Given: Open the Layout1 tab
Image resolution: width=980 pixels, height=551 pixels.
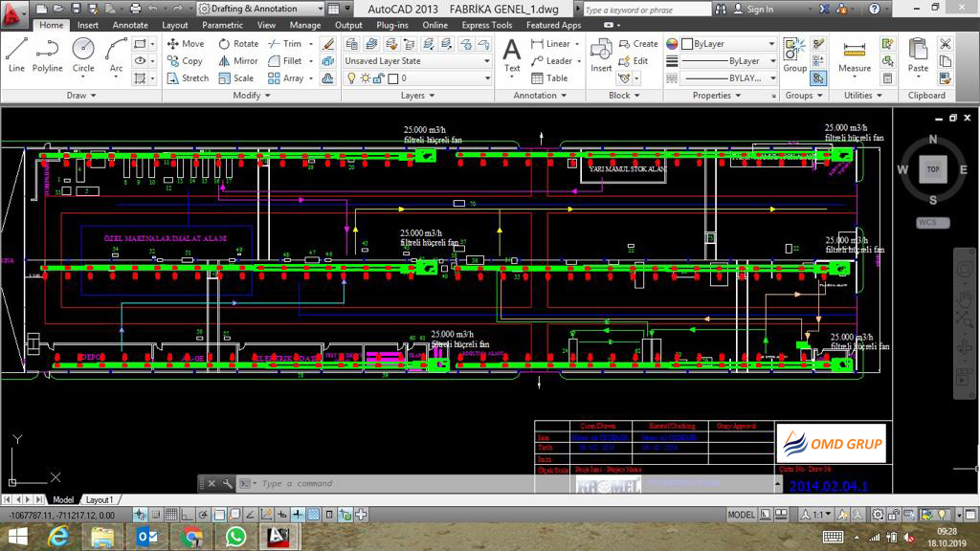Looking at the screenshot, I should click(100, 499).
